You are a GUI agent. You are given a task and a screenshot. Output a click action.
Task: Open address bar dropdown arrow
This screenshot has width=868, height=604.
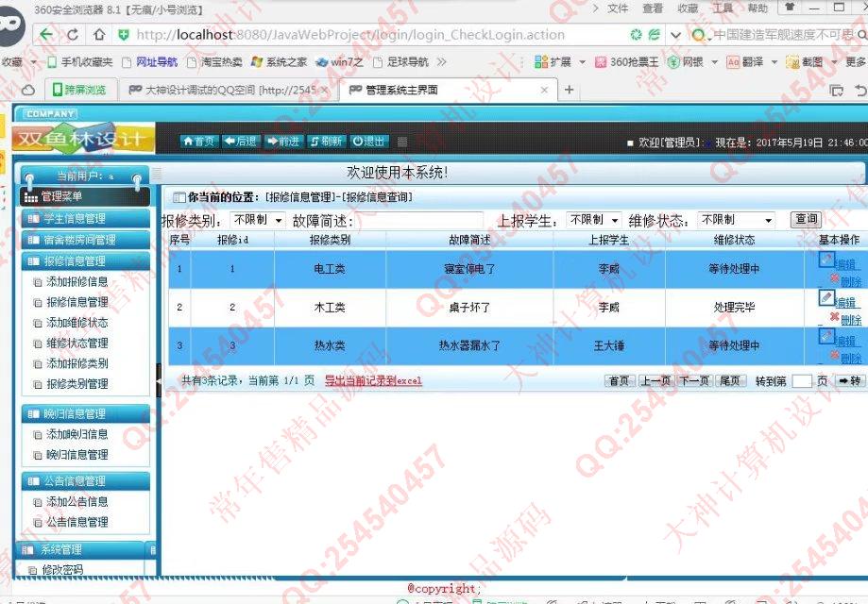[675, 35]
